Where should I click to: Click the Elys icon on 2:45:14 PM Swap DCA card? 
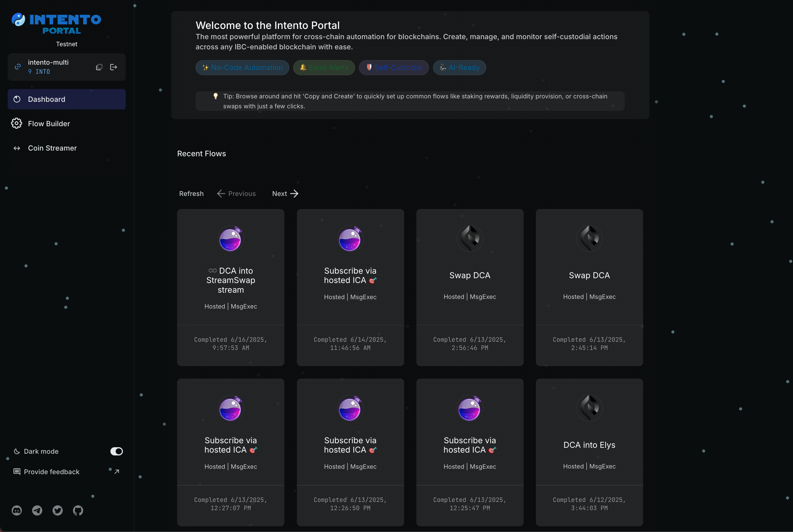tap(589, 238)
